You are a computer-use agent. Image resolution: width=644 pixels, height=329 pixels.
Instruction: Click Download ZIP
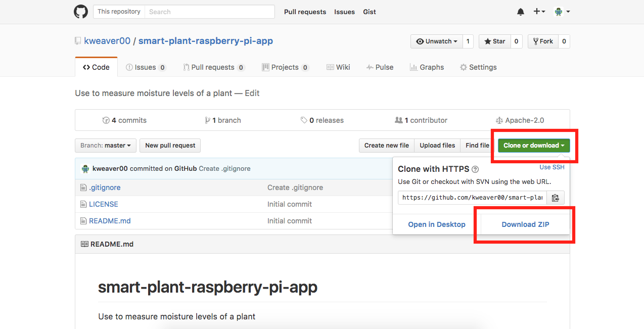coord(525,224)
